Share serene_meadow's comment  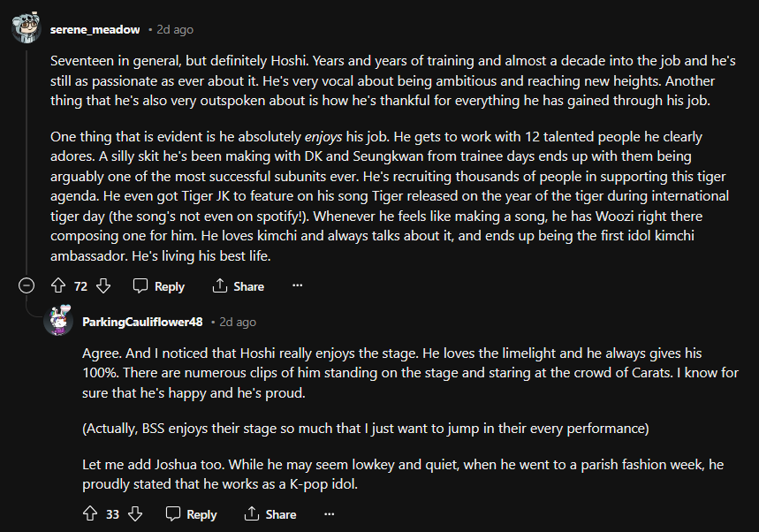(x=238, y=286)
